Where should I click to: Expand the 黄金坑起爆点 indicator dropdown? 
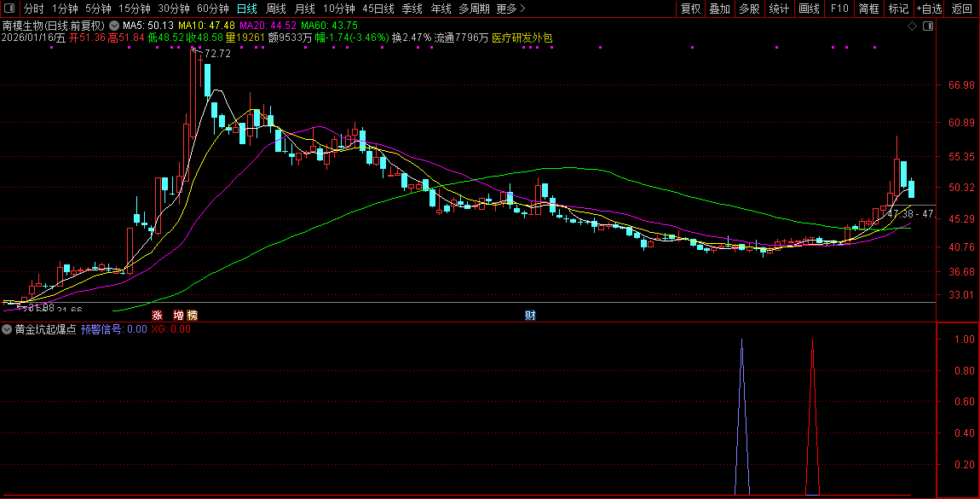pos(8,329)
